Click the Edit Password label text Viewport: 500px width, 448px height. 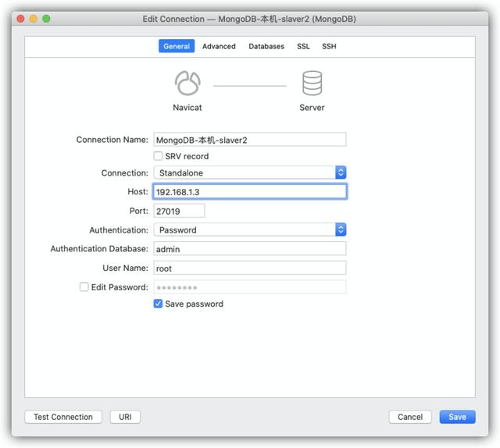pos(120,287)
